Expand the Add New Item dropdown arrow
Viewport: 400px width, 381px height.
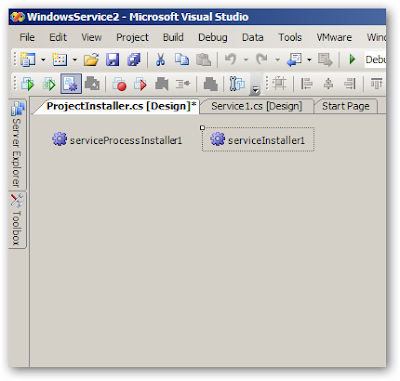pyautogui.click(x=75, y=60)
